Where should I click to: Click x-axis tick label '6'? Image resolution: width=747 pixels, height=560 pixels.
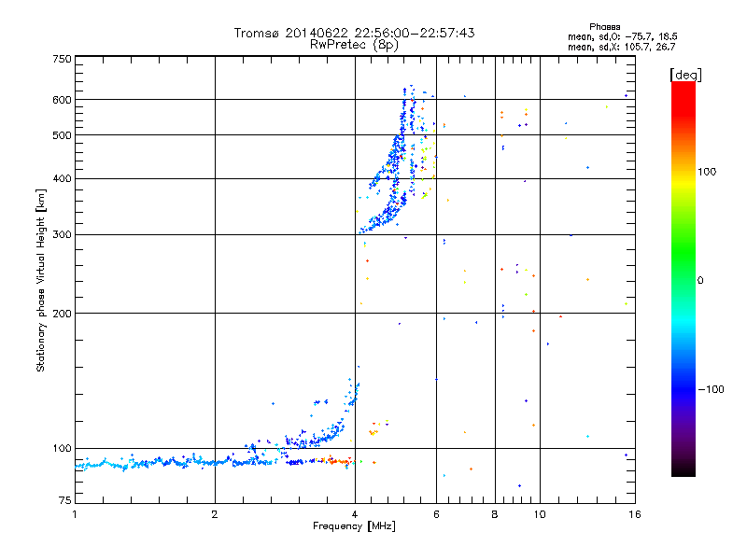pos(436,514)
